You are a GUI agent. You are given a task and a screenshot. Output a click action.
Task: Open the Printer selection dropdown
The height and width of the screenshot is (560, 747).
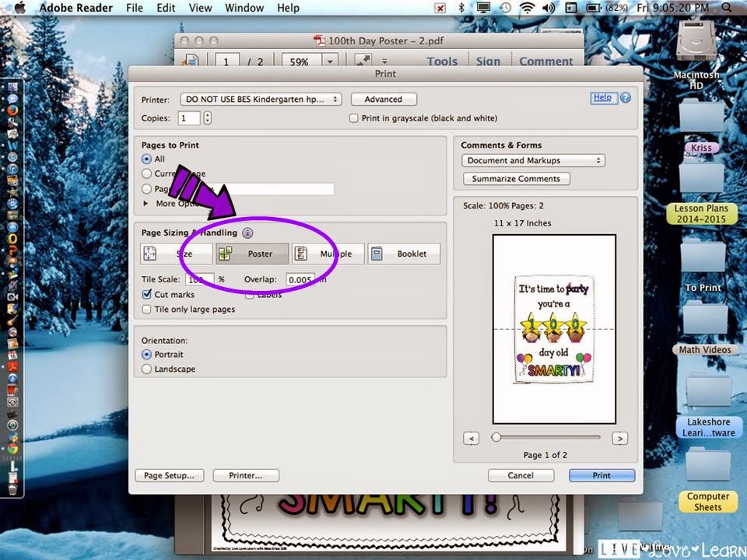tap(261, 99)
